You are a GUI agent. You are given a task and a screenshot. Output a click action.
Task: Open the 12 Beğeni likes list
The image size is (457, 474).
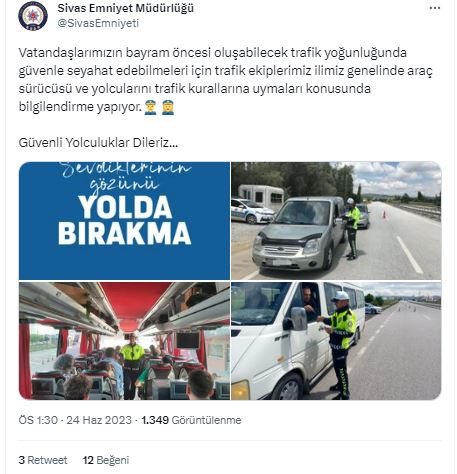(106, 460)
